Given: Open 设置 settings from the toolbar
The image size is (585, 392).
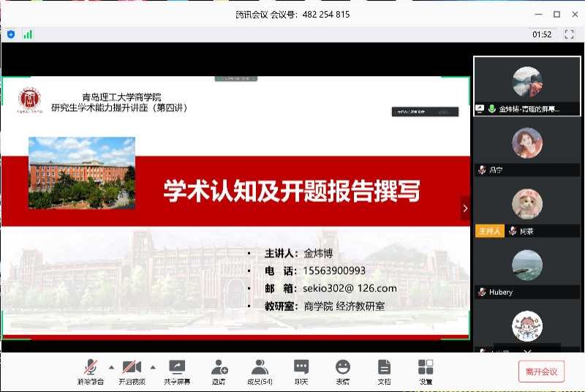Looking at the screenshot, I should pos(426,371).
